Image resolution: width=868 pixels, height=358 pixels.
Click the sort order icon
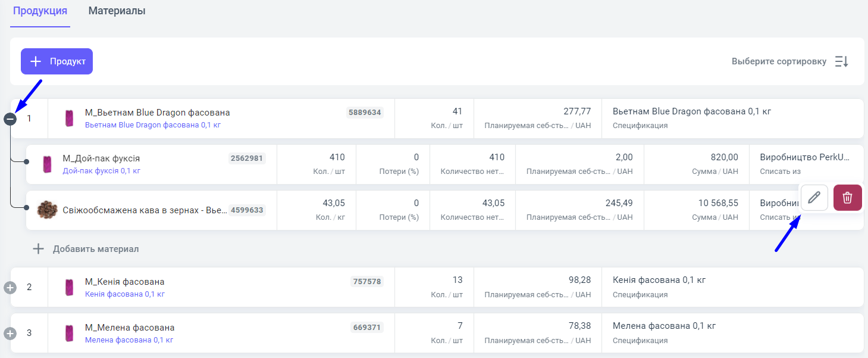tap(841, 61)
